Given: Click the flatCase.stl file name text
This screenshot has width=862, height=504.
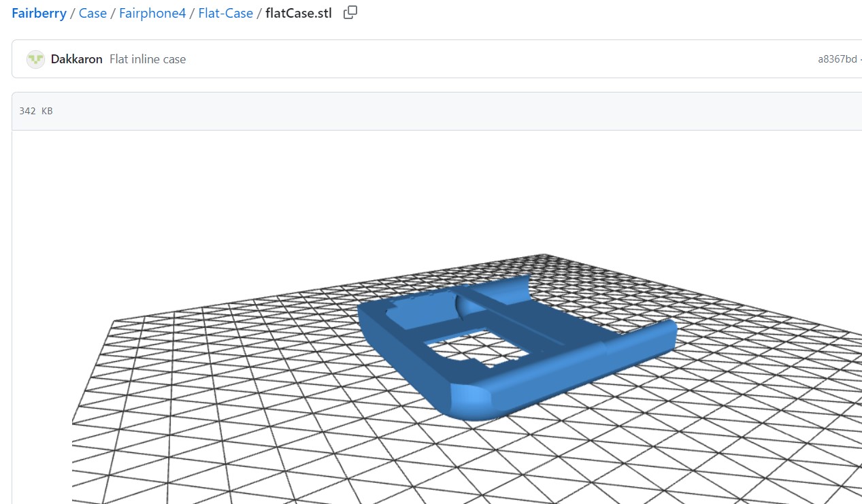Looking at the screenshot, I should [299, 13].
